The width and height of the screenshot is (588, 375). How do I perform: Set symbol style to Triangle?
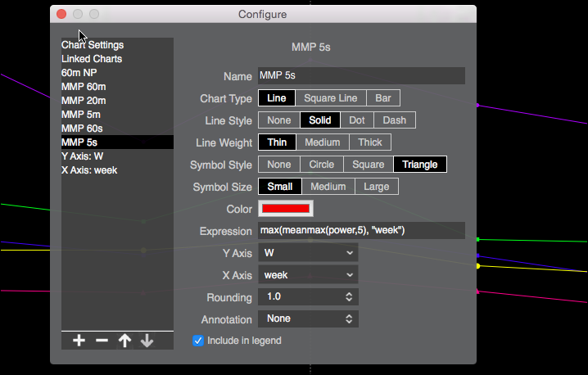click(420, 165)
